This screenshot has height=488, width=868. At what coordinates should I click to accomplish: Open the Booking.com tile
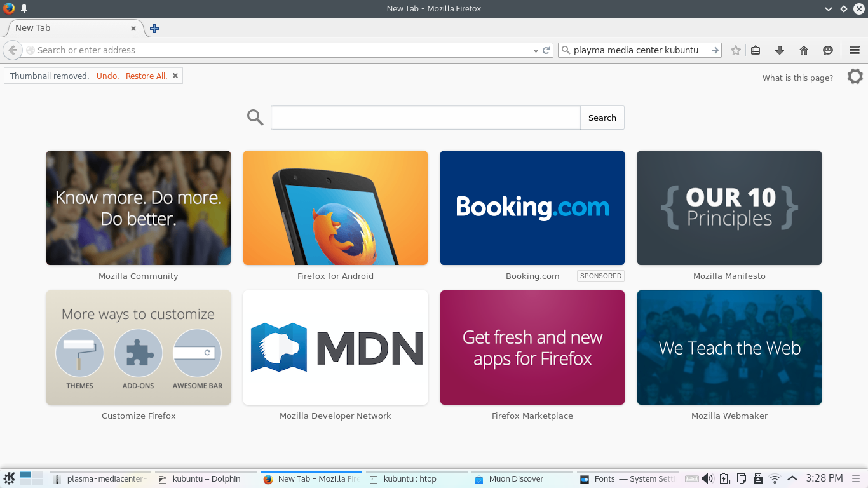532,208
